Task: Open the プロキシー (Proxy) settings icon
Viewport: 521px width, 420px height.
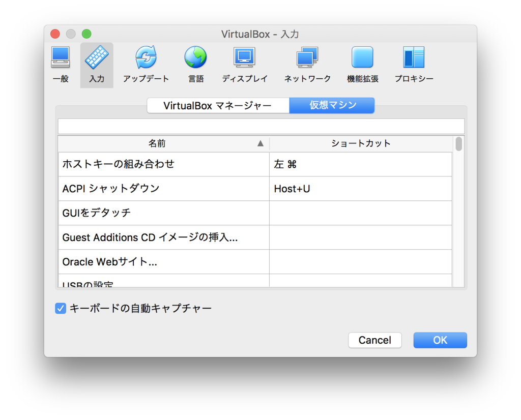Action: 414,65
